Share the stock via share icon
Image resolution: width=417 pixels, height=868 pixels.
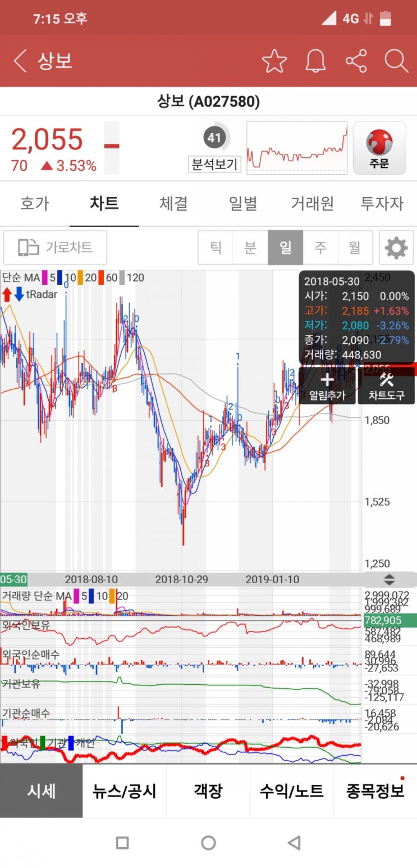356,61
